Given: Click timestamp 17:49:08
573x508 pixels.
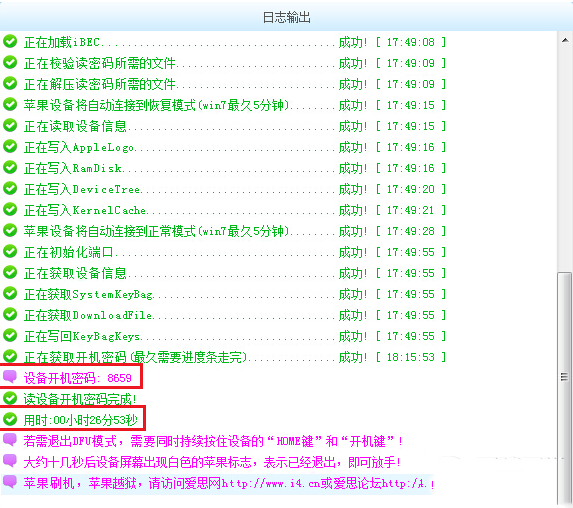Looking at the screenshot, I should (x=411, y=42).
